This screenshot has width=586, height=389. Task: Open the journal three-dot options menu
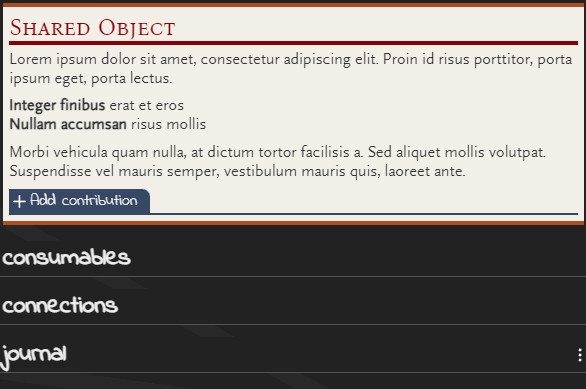[580, 355]
